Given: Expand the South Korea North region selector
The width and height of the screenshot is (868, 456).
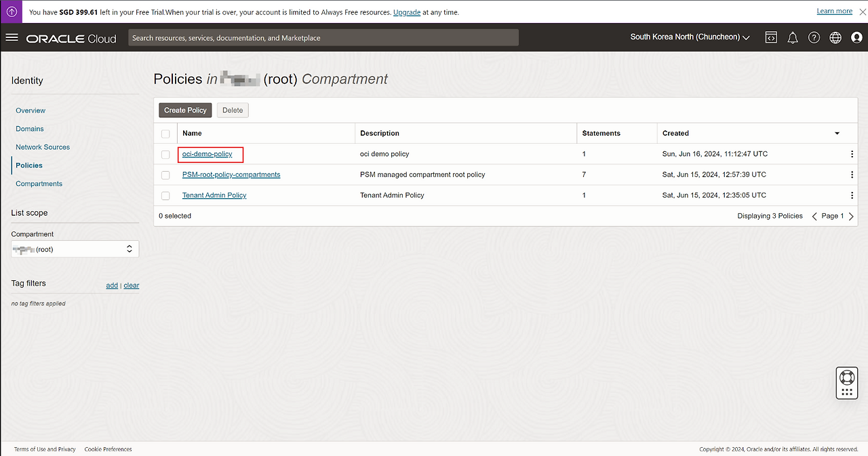Looking at the screenshot, I should [690, 37].
